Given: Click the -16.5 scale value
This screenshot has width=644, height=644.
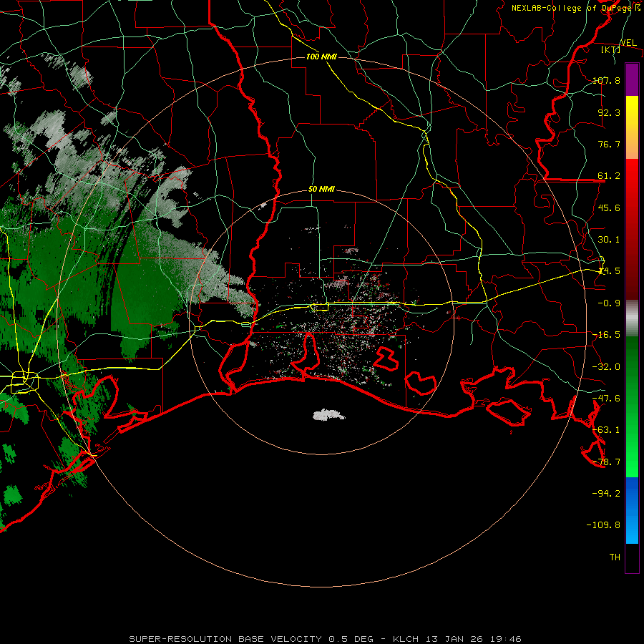Looking at the screenshot, I should [606, 335].
